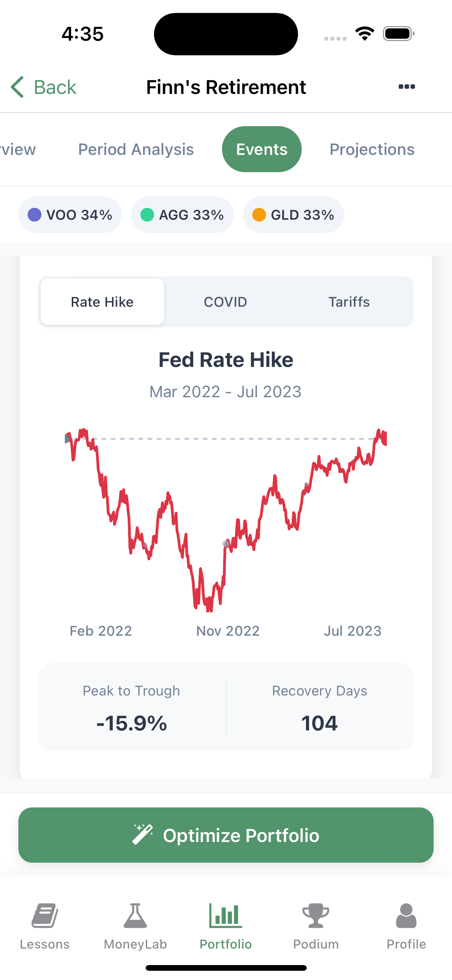Tap the back chevron arrow icon
The width and height of the screenshot is (452, 980).
point(18,87)
